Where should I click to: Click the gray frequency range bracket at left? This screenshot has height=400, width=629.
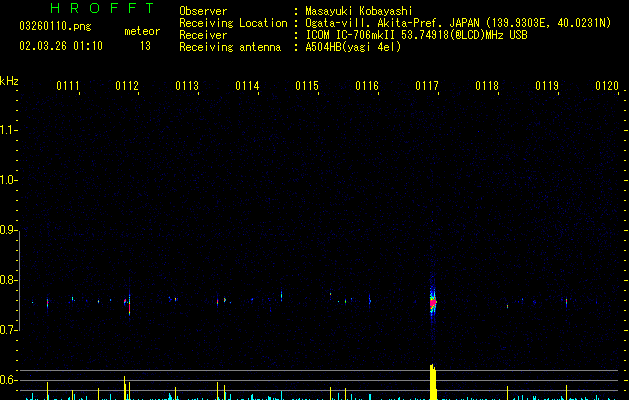[20, 280]
